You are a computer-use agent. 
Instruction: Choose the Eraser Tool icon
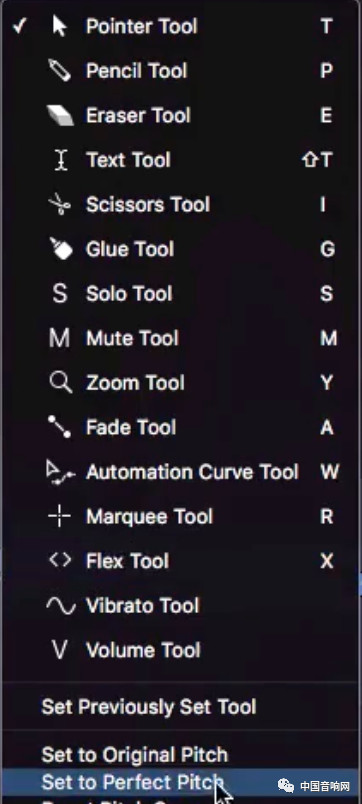[60, 115]
